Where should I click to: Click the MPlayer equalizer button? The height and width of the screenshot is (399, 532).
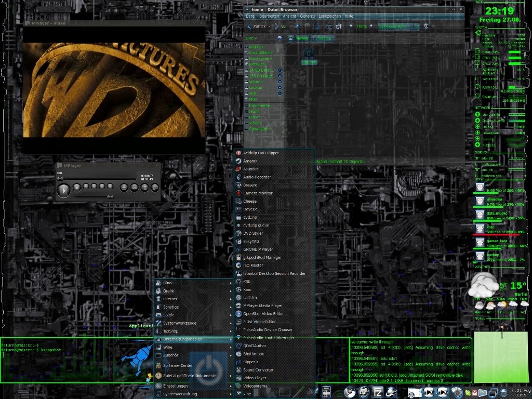(135, 187)
